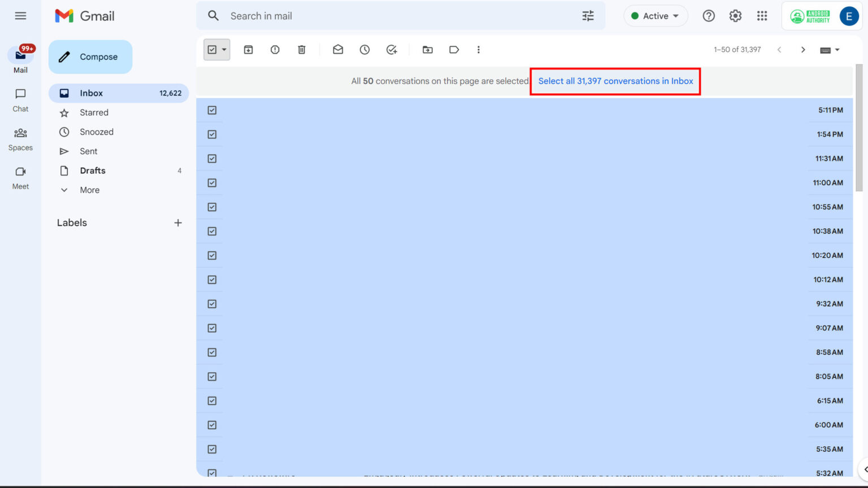This screenshot has height=488, width=868.
Task: Open Meet in the left rail
Action: [x=20, y=178]
